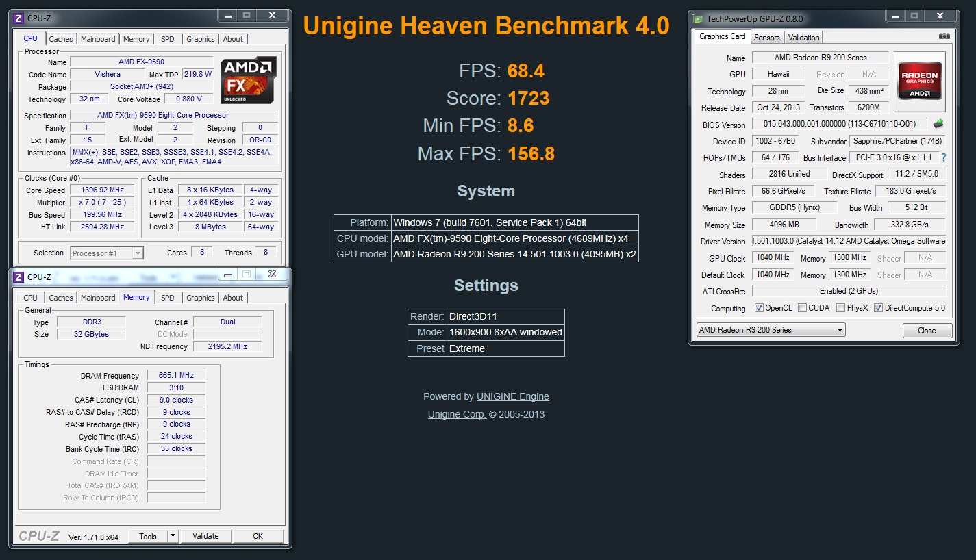Click the ATI CrossFire Enabled (2 GPUs) value

point(849,291)
